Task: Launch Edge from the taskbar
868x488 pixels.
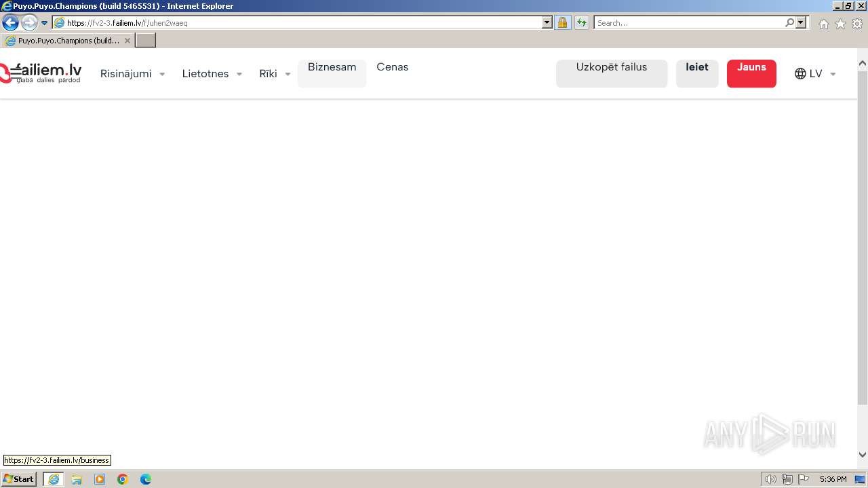Action: 146,479
